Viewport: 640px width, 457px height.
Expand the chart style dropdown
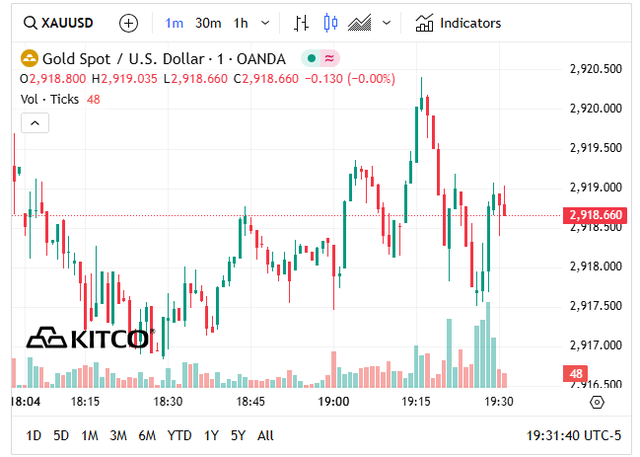tap(386, 23)
